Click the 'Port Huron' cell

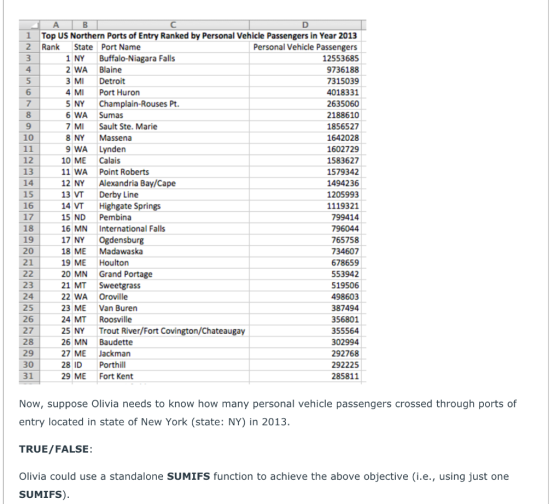(173, 93)
